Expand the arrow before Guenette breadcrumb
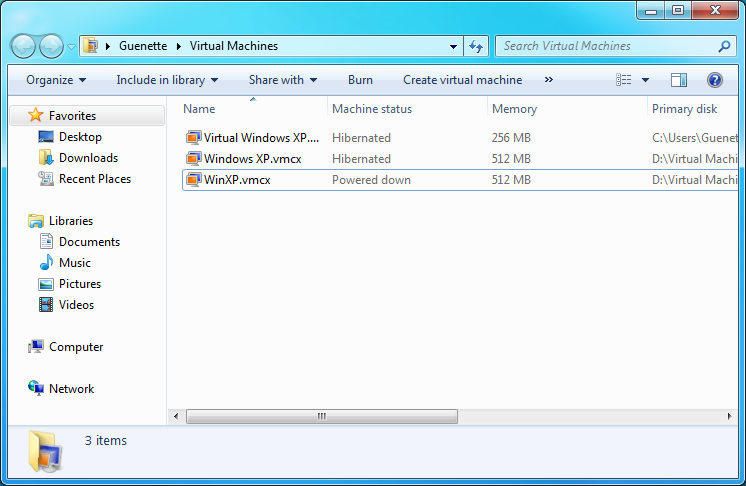The image size is (746, 486). (x=108, y=46)
